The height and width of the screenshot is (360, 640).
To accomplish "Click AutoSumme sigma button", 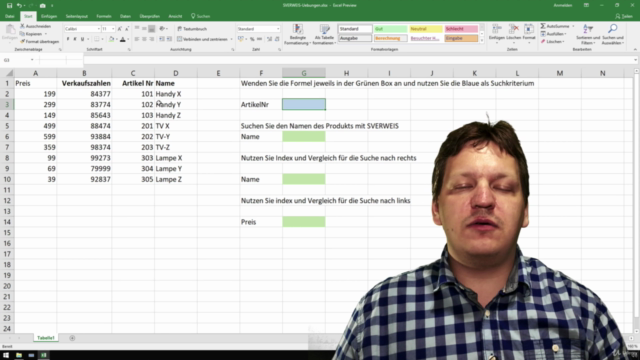I will pos(555,26).
